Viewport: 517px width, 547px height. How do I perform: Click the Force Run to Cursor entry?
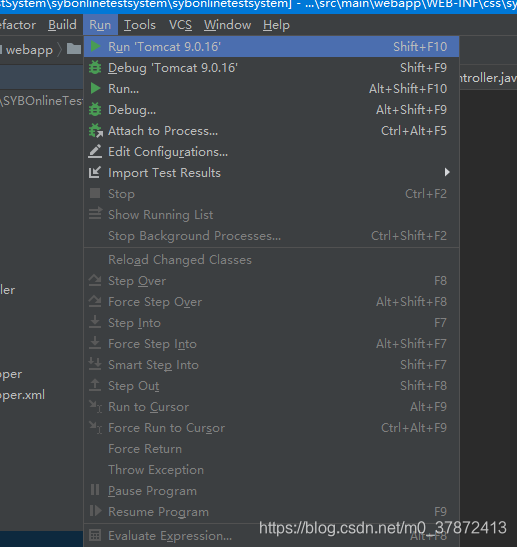pyautogui.click(x=271, y=427)
